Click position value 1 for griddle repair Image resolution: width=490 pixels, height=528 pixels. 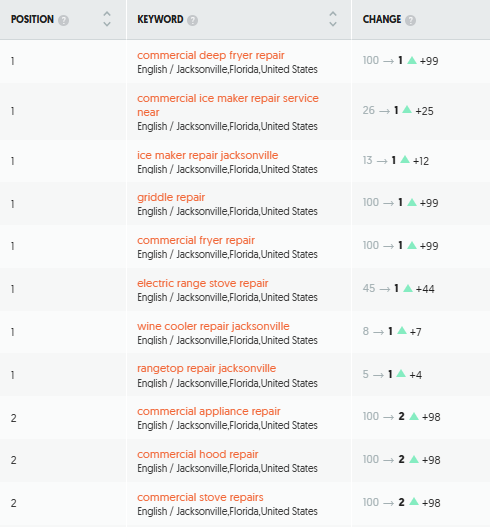click(12, 204)
